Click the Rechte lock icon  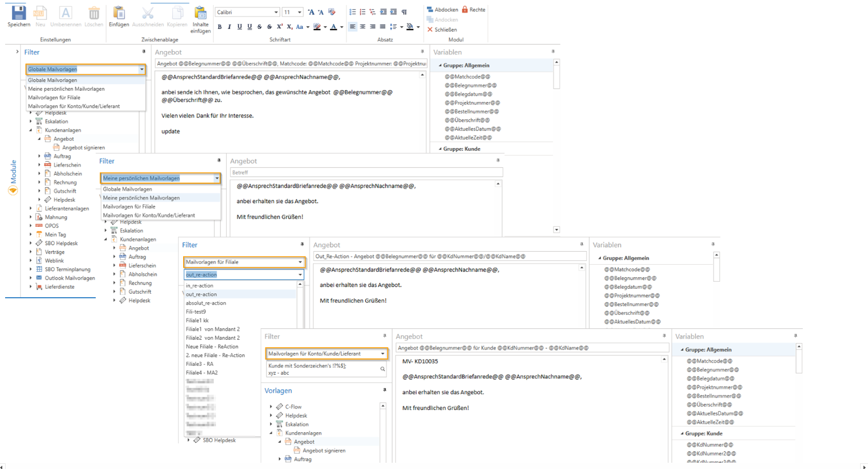click(x=465, y=10)
